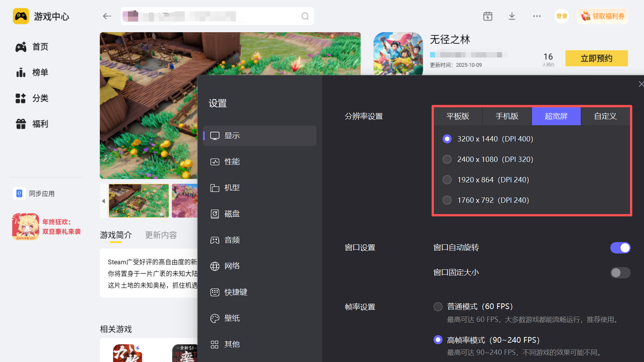The width and height of the screenshot is (644, 362).
Task: Open 磁盘 disk settings
Action: pyautogui.click(x=232, y=213)
